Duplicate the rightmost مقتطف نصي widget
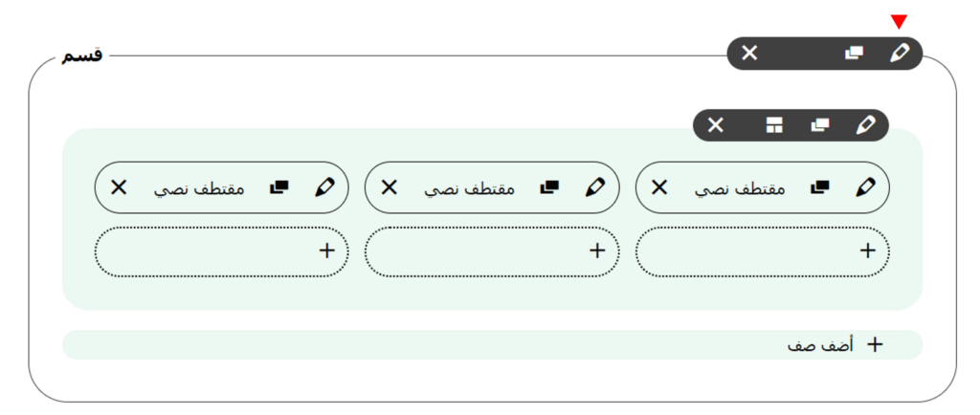The width and height of the screenshot is (980, 415). (x=820, y=187)
